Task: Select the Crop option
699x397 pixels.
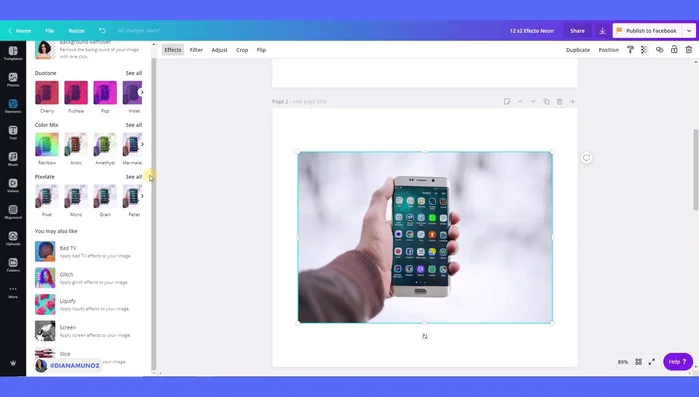Action: tap(242, 50)
